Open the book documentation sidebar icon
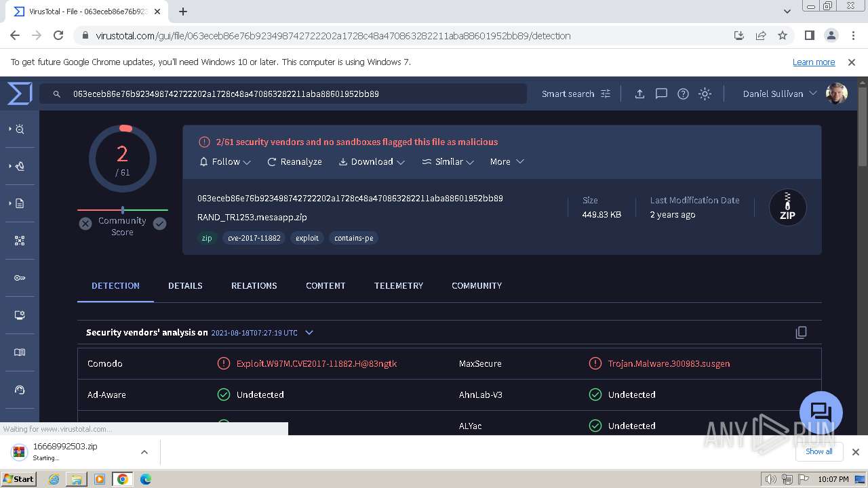This screenshot has height=488, width=868. tap(20, 352)
